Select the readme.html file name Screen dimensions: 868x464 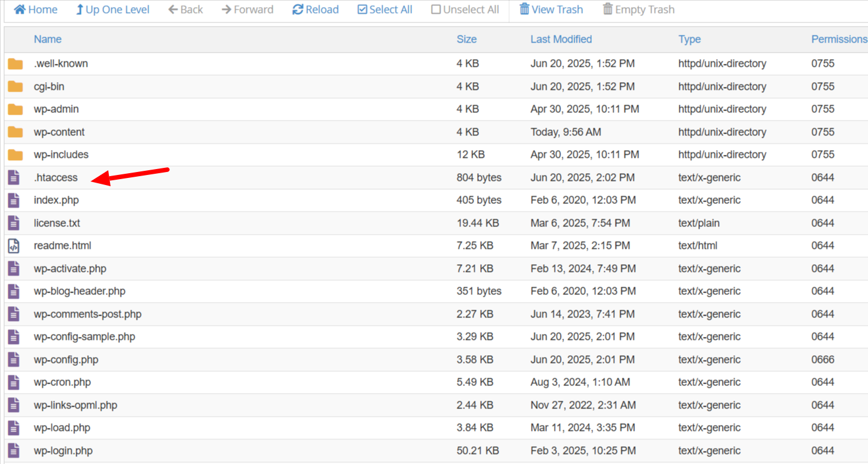point(63,245)
